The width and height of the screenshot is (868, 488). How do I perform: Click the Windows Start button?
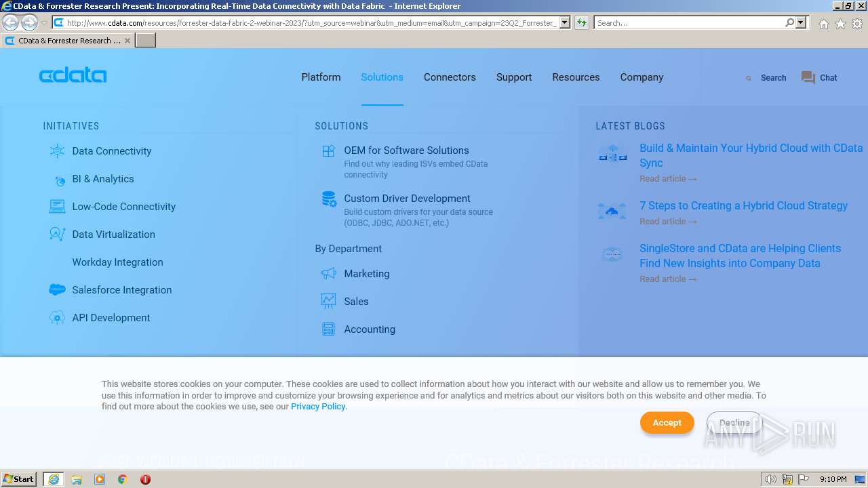[18, 479]
